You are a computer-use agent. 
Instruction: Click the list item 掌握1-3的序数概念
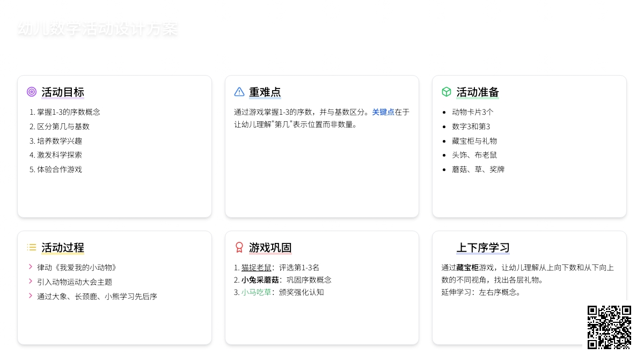tap(69, 112)
